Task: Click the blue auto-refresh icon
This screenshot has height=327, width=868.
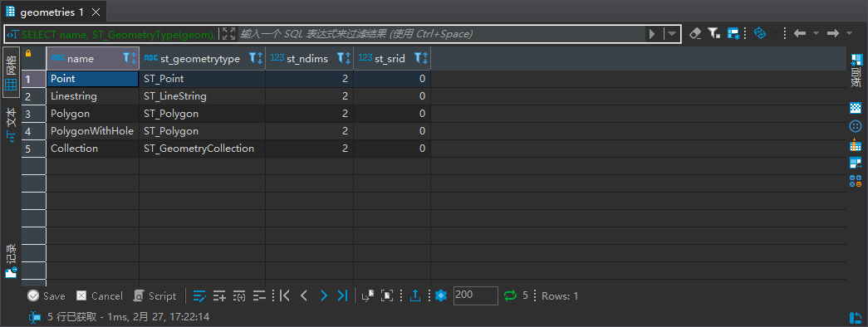Action: point(759,34)
